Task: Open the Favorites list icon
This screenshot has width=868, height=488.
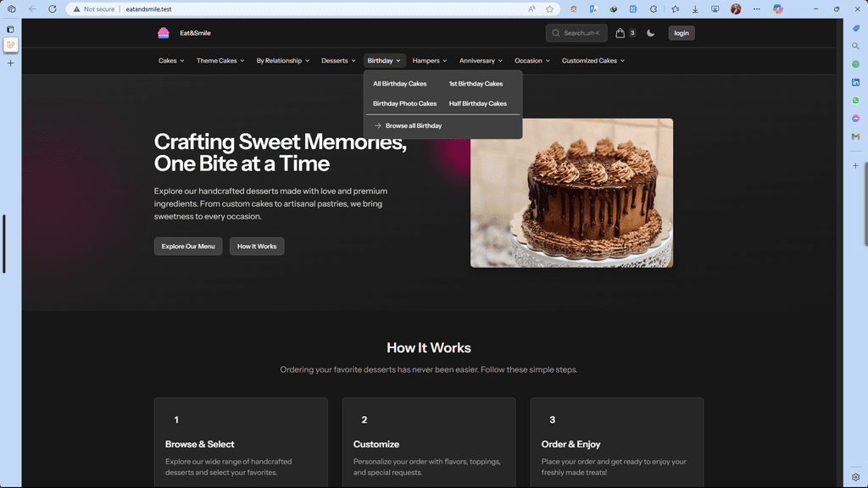Action: 676,8
